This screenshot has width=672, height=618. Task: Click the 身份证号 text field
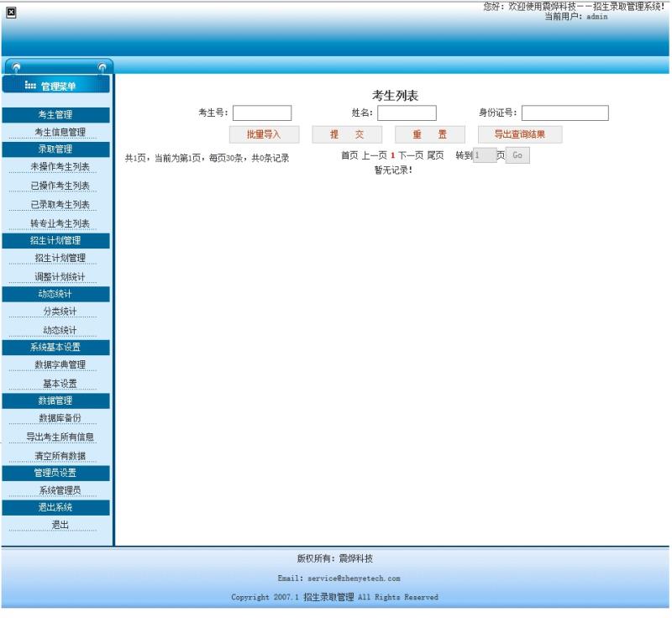tap(564, 113)
